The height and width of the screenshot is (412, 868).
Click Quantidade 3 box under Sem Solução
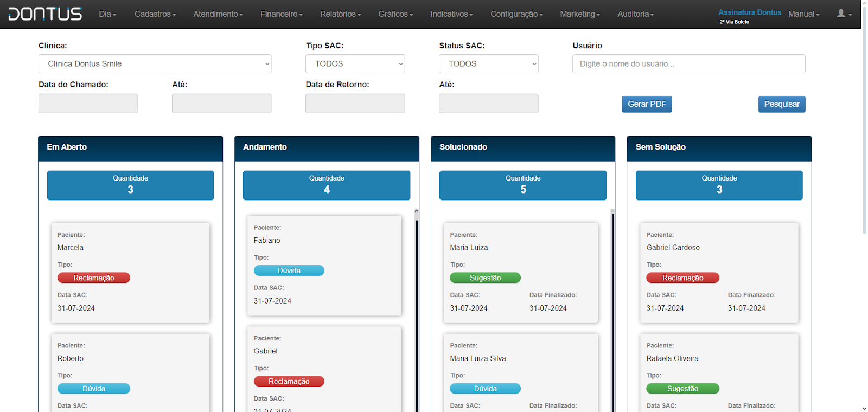[x=719, y=185]
